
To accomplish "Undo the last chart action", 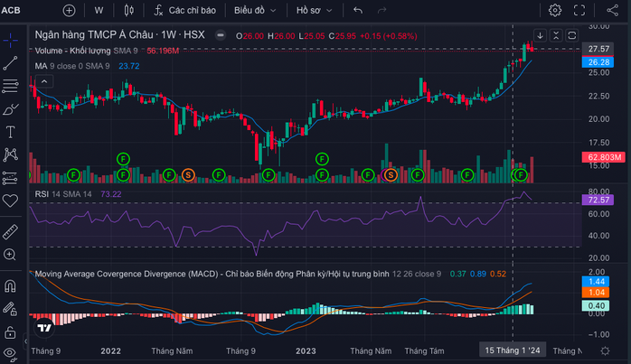I will coord(358,11).
